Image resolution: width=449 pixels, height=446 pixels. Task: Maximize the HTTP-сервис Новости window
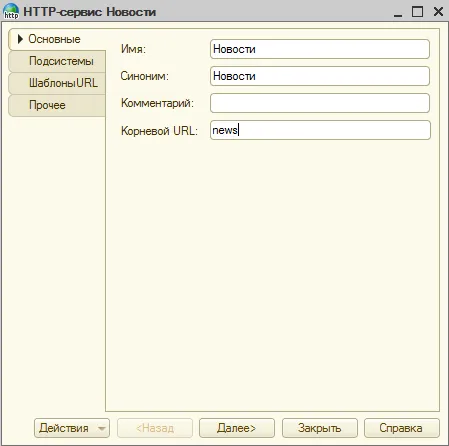417,12
